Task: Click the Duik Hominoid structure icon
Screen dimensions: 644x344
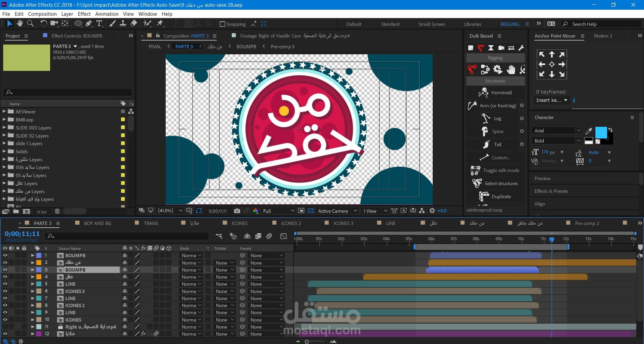Action: click(483, 93)
